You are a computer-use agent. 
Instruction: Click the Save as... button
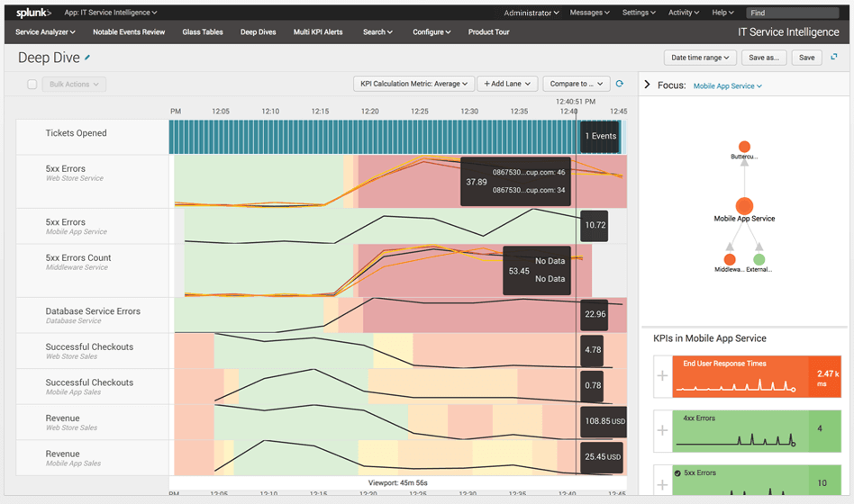(x=764, y=58)
